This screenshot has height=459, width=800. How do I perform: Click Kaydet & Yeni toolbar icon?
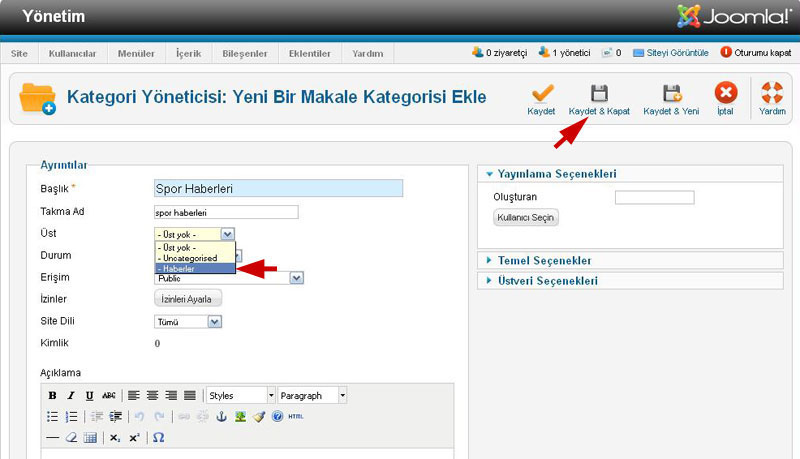[671, 94]
